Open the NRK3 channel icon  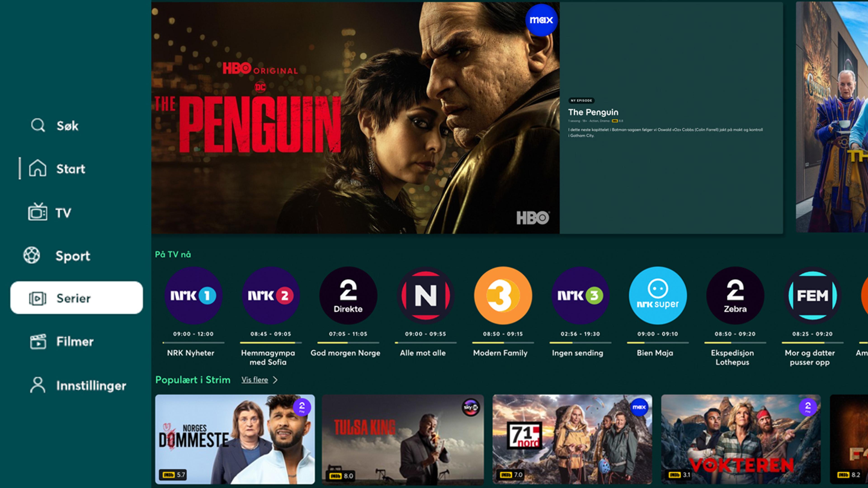[577, 295]
